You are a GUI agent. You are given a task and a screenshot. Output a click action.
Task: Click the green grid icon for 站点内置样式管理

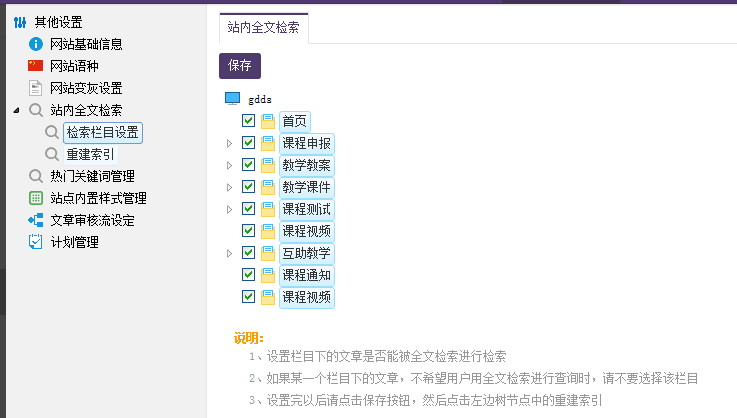[x=36, y=198]
